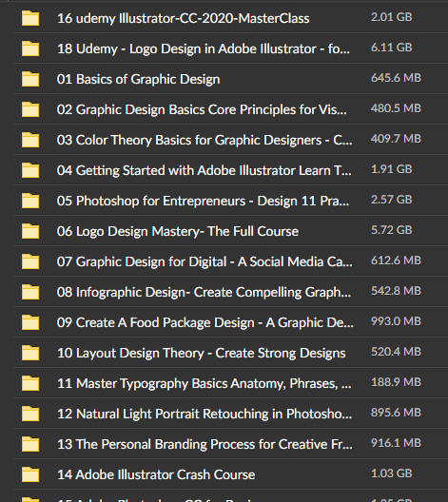Image resolution: width=448 pixels, height=502 pixels.
Task: Open 07 Graphic Design for Digital folder name
Action: [205, 261]
